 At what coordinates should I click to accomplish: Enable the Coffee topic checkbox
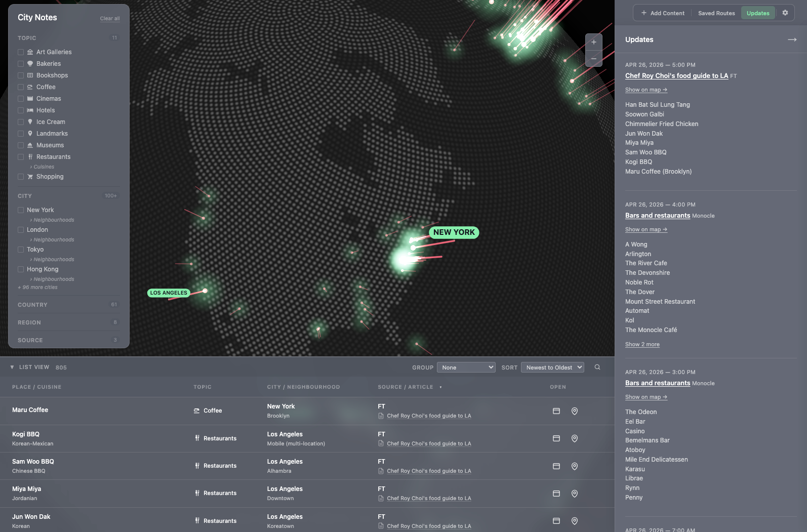pos(21,87)
